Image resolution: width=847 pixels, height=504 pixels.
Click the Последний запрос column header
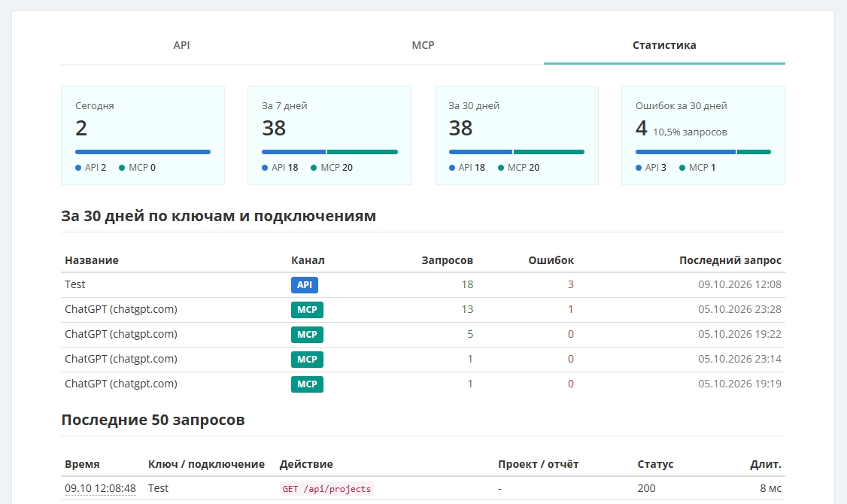point(730,260)
